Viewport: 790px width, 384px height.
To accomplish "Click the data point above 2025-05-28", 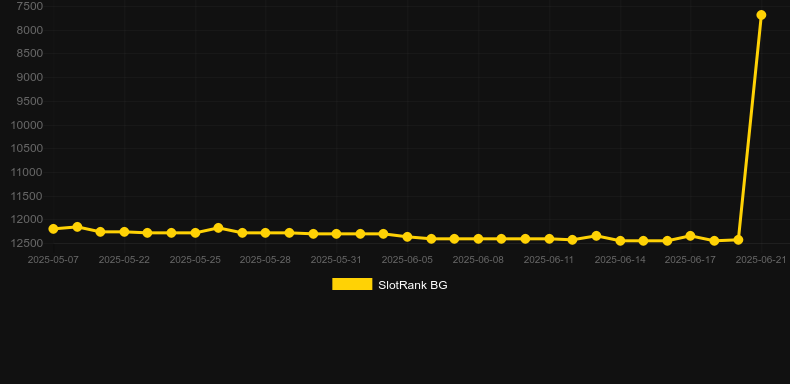I will tap(266, 233).
